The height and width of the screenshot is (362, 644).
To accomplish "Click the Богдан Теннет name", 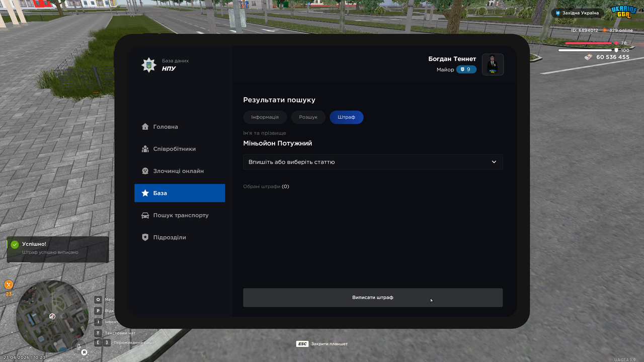I will click(452, 59).
